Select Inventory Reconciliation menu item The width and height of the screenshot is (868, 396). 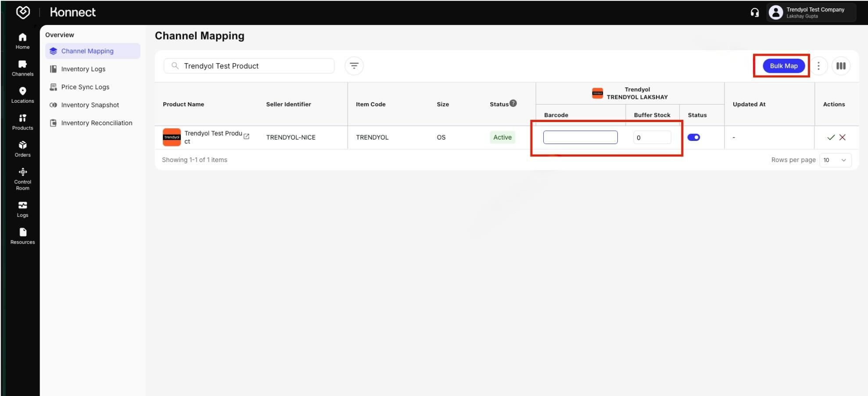coord(93,123)
